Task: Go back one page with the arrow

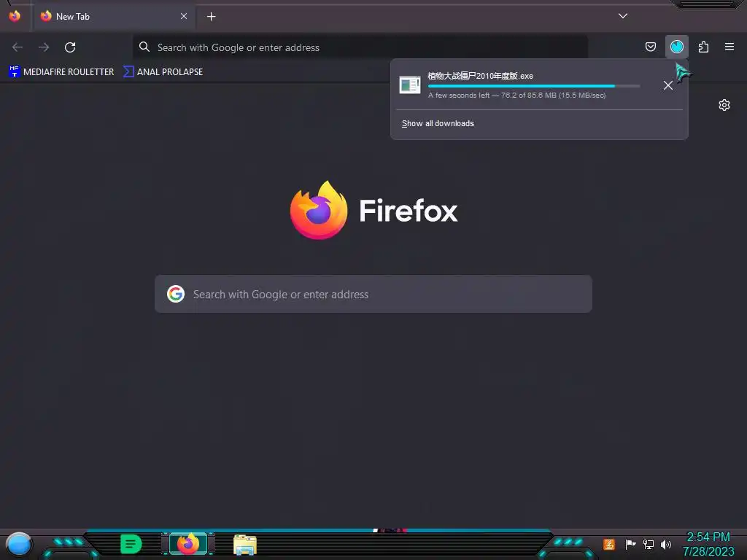Action: pyautogui.click(x=18, y=47)
